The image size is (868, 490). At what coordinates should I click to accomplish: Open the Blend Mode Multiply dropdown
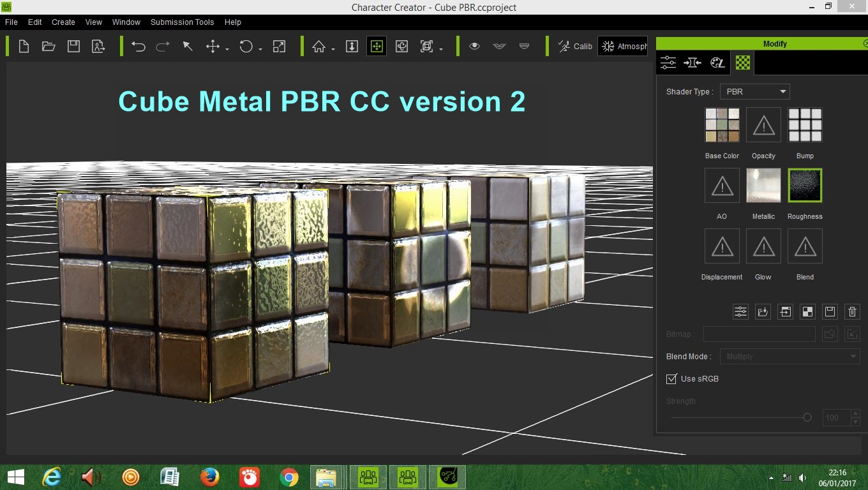[x=789, y=356]
